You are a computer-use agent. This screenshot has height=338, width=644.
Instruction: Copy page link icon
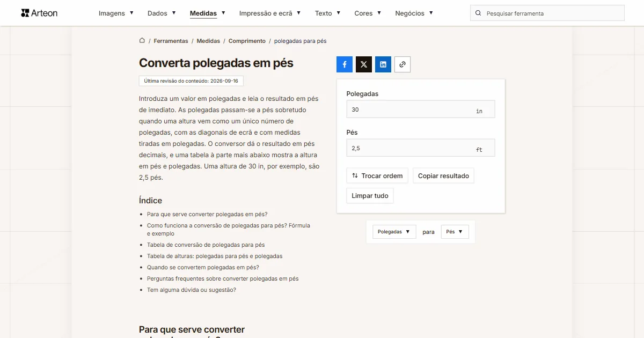402,64
